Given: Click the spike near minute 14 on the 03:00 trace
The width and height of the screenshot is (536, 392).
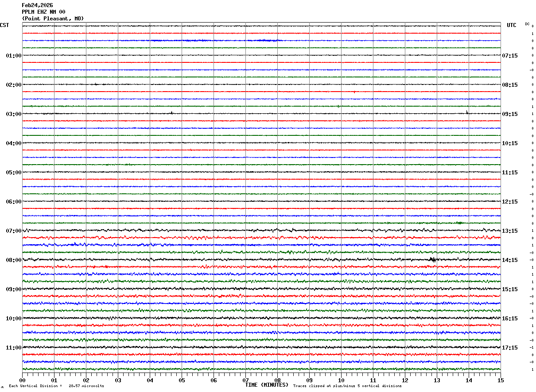Looking at the screenshot, I should coord(467,112).
